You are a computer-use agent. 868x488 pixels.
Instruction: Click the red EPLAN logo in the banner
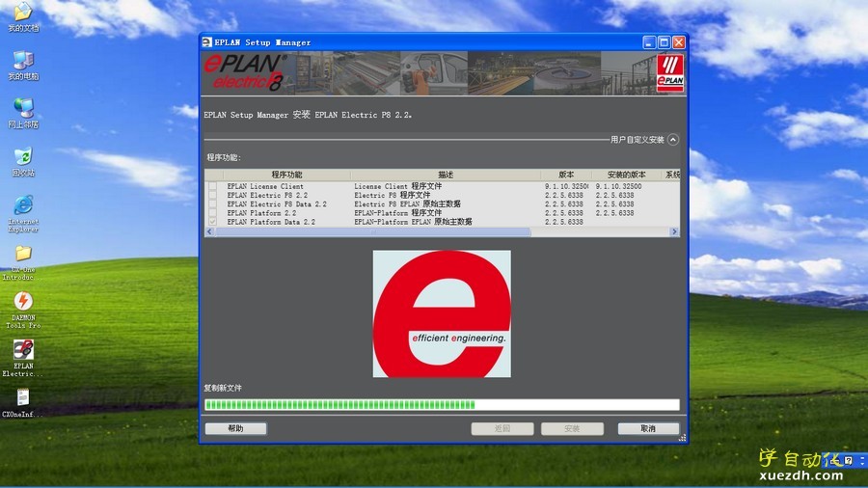pos(670,73)
